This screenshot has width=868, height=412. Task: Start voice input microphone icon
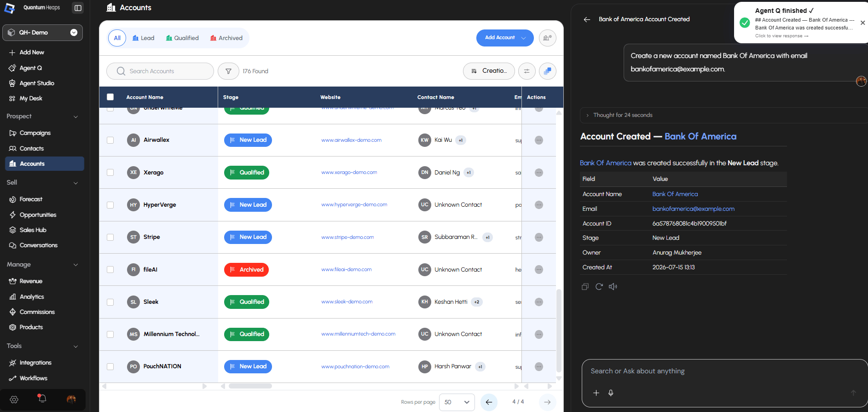611,393
